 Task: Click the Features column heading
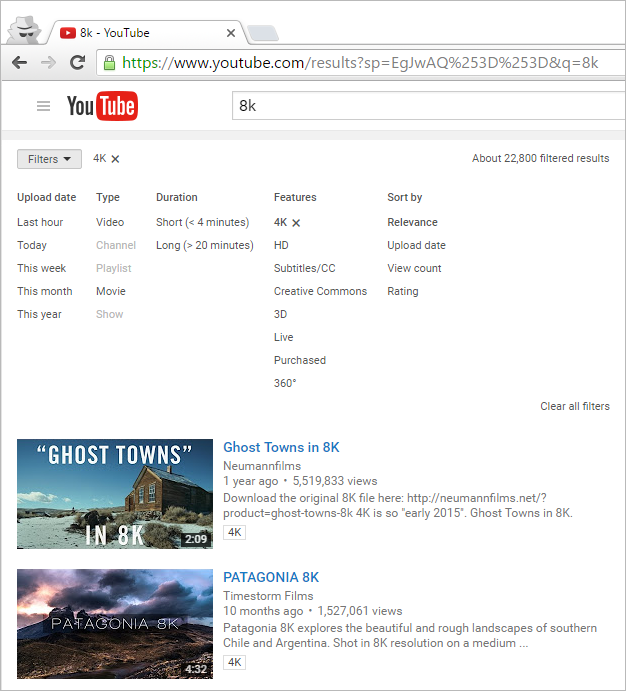click(x=295, y=197)
